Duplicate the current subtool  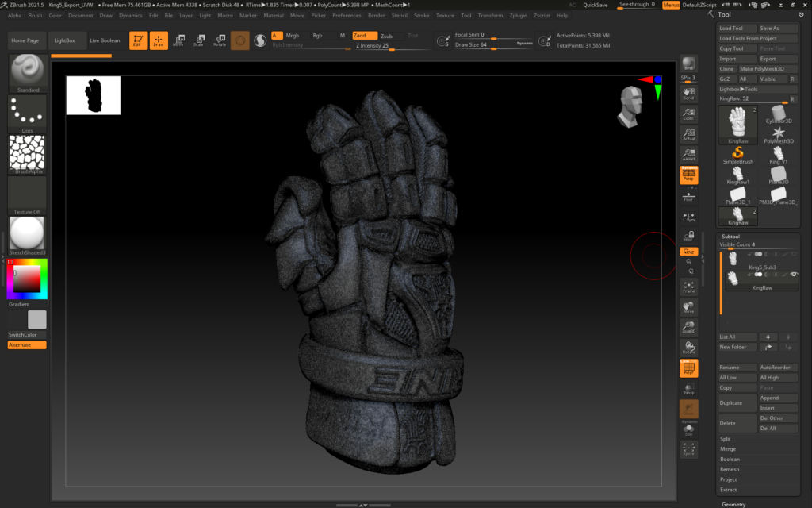click(737, 402)
